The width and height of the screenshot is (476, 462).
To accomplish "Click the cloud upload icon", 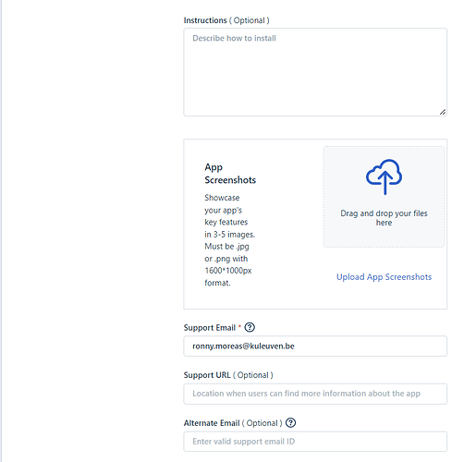I will pyautogui.click(x=384, y=176).
